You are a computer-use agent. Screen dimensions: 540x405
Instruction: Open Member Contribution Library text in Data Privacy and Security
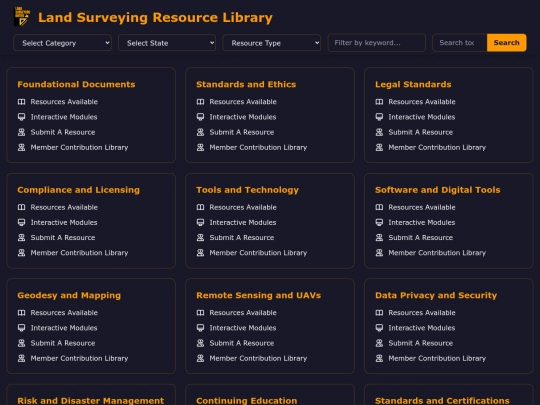(x=437, y=358)
